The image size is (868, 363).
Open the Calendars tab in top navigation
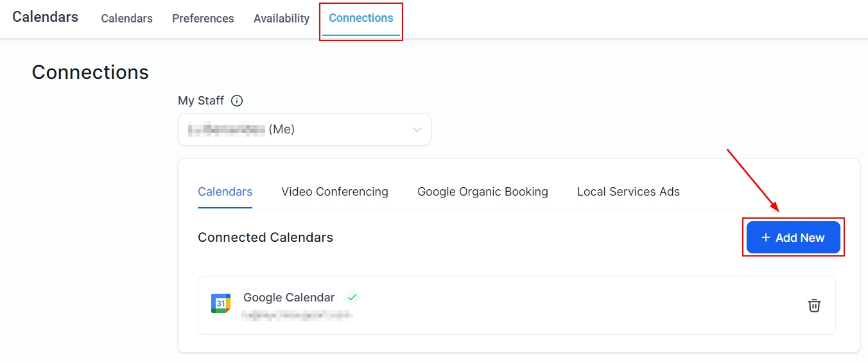pyautogui.click(x=126, y=19)
